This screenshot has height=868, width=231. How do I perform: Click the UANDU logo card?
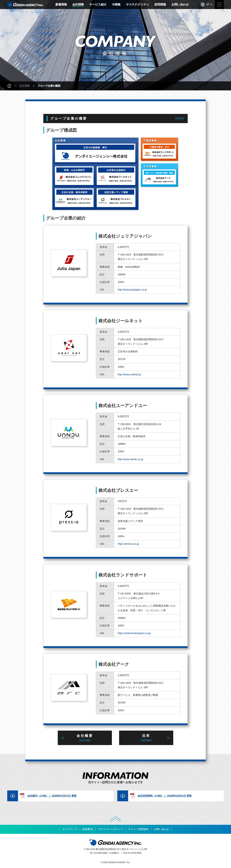(x=69, y=433)
